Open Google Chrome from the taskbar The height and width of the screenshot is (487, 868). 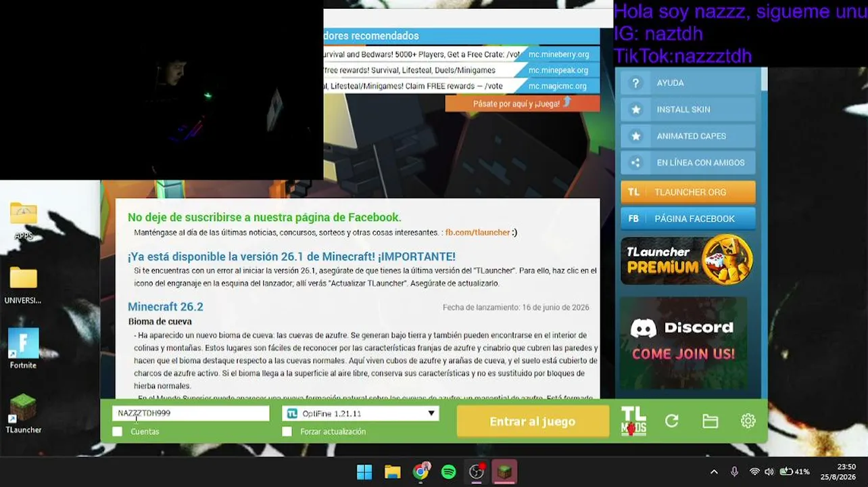click(x=421, y=471)
